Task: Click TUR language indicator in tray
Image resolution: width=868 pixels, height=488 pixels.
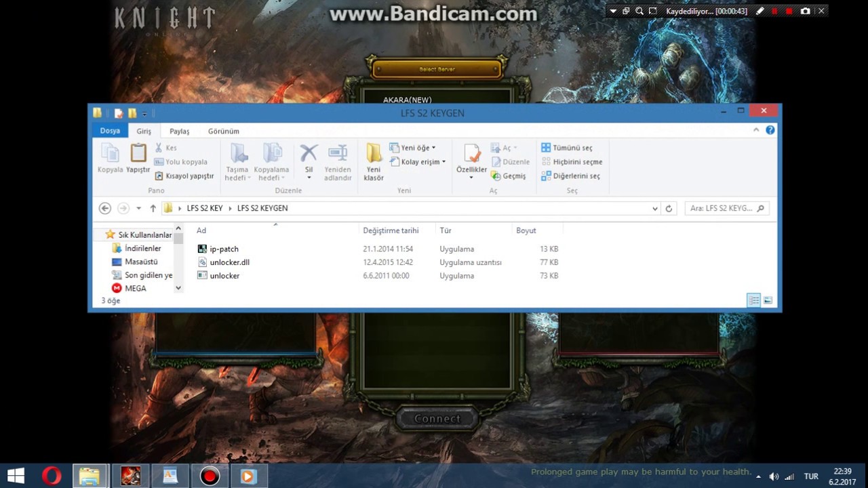Action: coord(810,476)
